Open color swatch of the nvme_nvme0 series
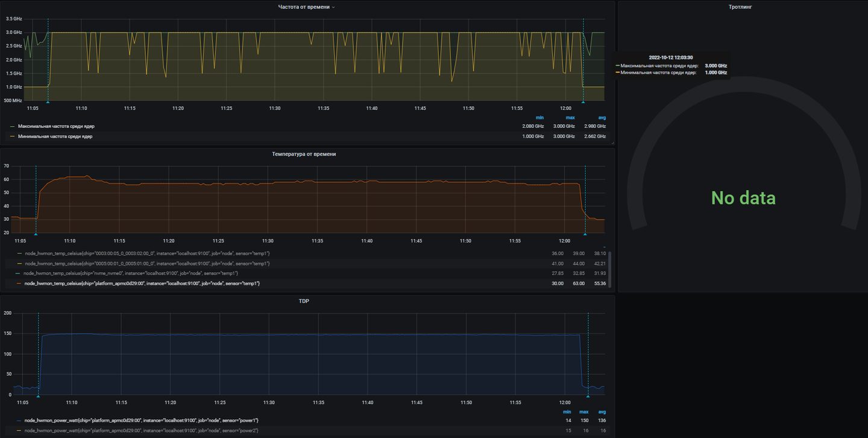This screenshot has height=438, width=868. coord(19,273)
